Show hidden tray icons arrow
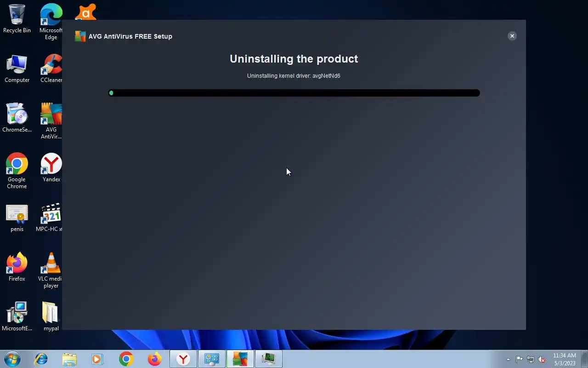The image size is (588, 368). 508,359
